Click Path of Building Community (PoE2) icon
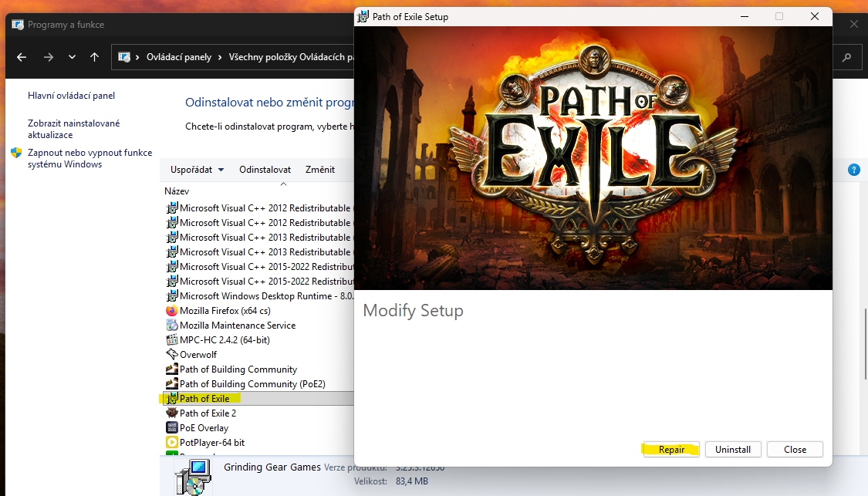This screenshot has width=868, height=496. pos(171,383)
